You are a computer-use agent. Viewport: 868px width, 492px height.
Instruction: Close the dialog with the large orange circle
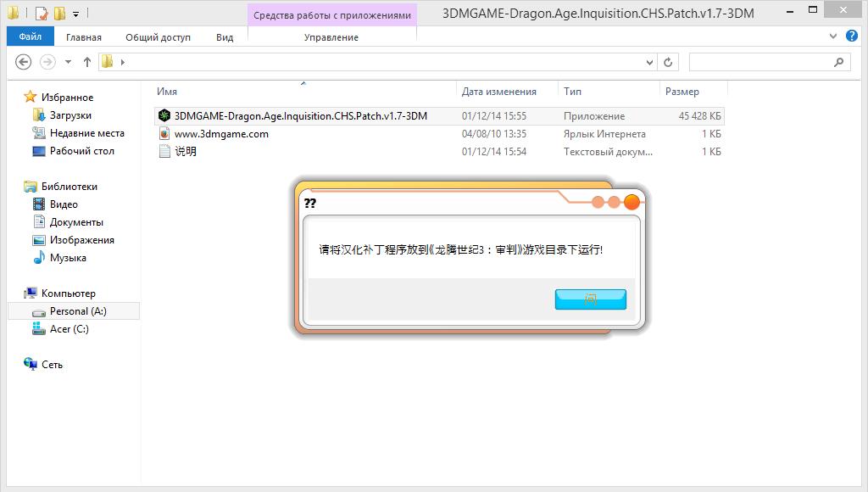tap(632, 202)
